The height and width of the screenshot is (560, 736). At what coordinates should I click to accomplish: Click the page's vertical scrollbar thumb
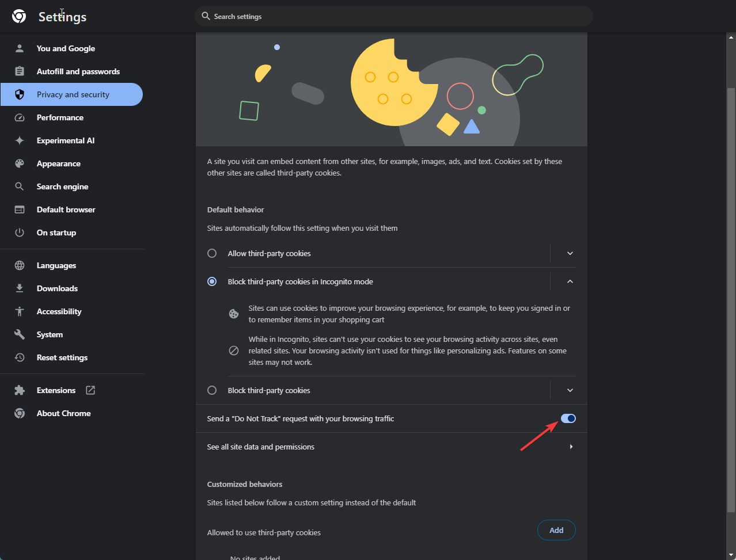click(x=731, y=299)
